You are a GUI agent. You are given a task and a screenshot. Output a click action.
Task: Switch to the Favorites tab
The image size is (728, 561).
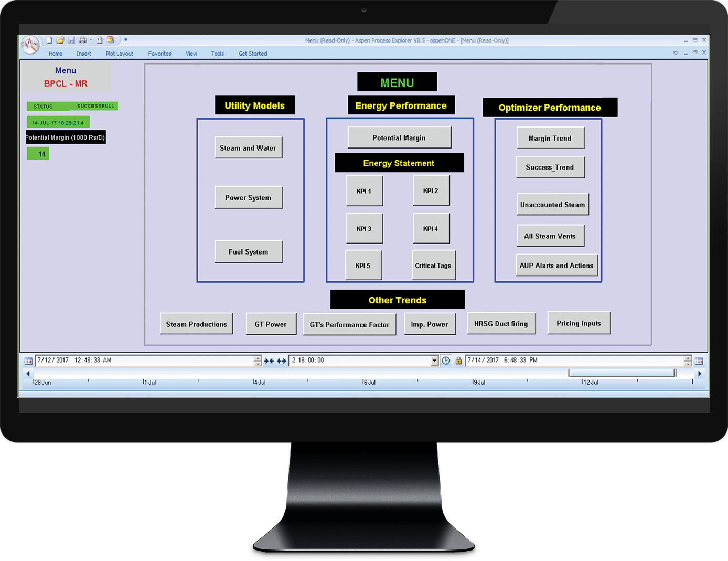(159, 54)
